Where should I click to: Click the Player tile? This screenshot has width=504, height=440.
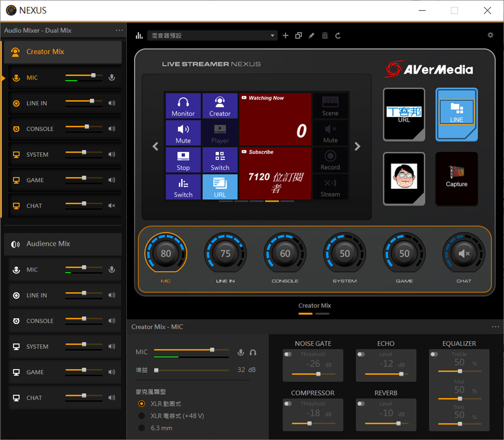[x=220, y=133]
